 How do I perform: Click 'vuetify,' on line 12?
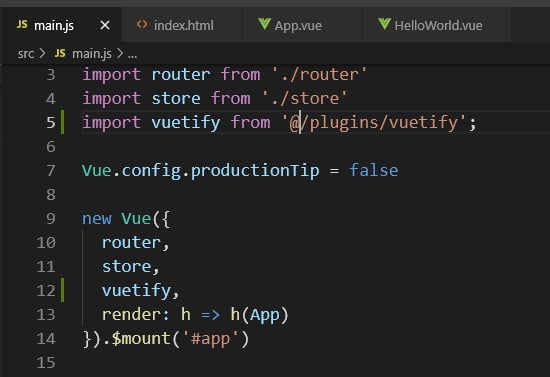coord(140,291)
